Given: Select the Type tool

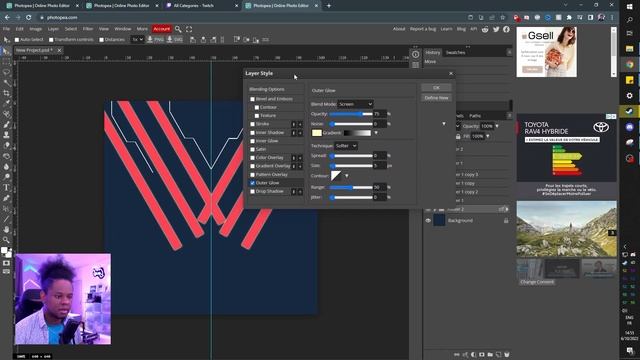Looking at the screenshot, I should tap(6, 187).
